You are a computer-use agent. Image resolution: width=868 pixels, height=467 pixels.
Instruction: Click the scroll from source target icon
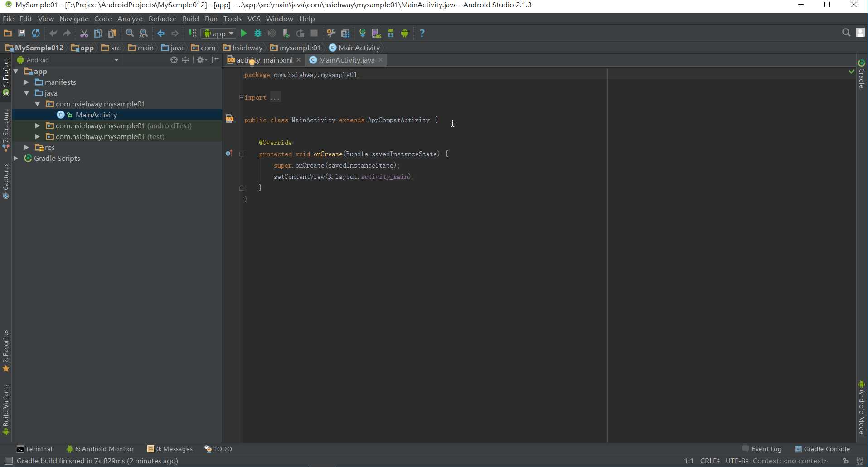(x=174, y=60)
